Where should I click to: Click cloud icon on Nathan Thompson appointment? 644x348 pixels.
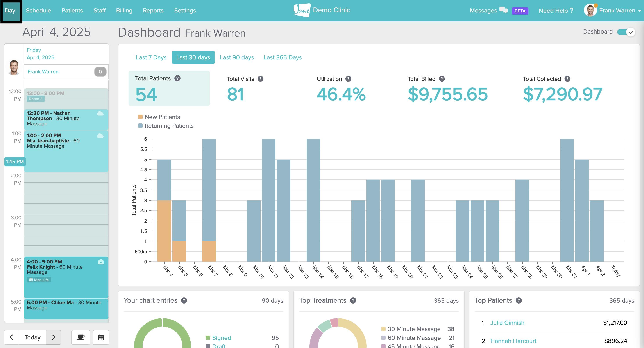tap(100, 114)
